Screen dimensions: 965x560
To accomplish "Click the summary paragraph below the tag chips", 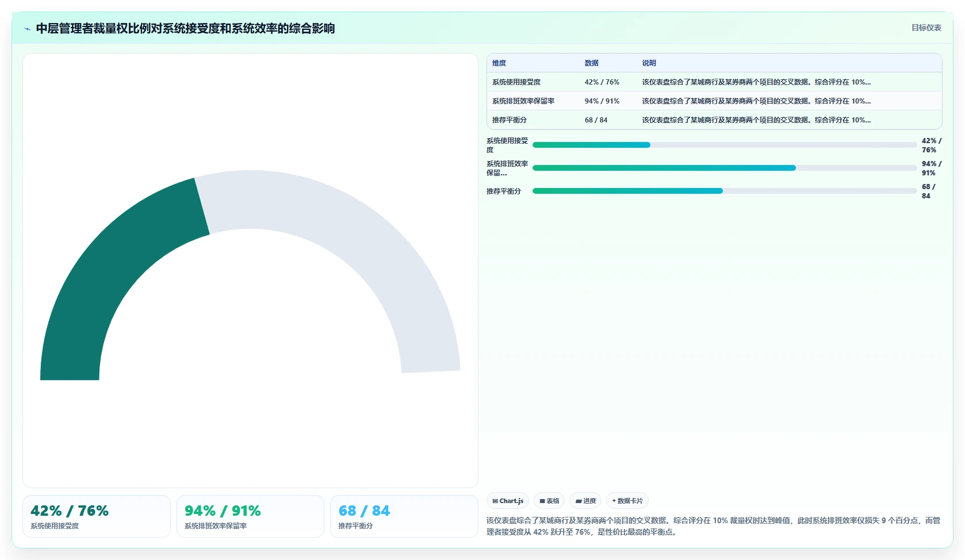I will [713, 526].
